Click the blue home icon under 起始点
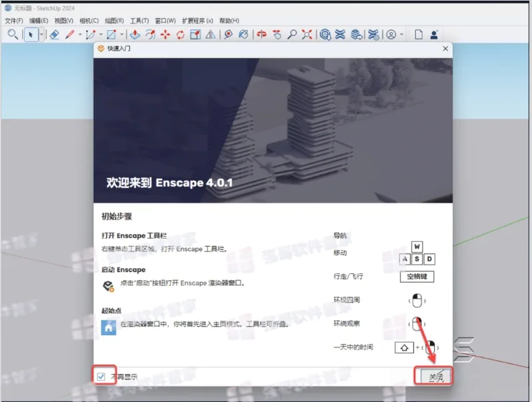 [x=109, y=327]
